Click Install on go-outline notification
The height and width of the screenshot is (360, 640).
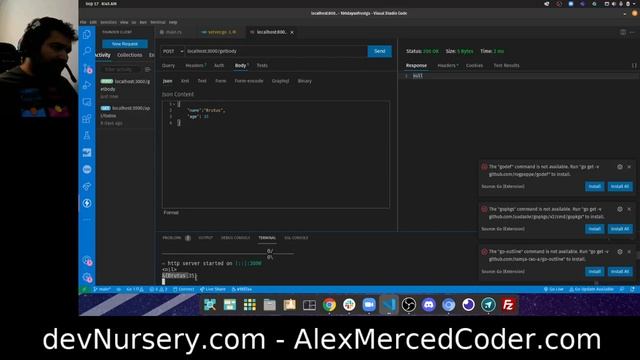[x=594, y=271]
